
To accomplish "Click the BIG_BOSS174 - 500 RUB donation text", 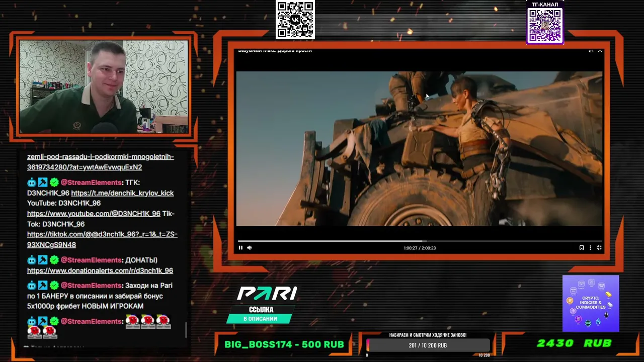I will [x=284, y=344].
